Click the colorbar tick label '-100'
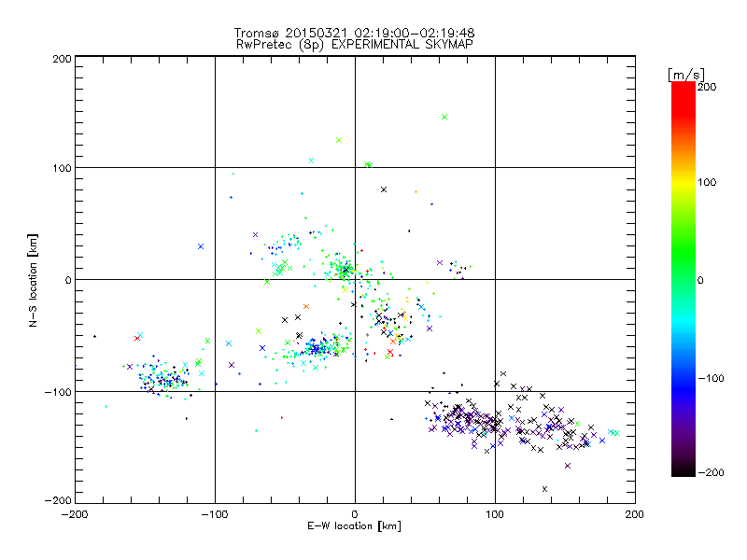Image resolution: width=747 pixels, height=560 pixels. click(711, 379)
